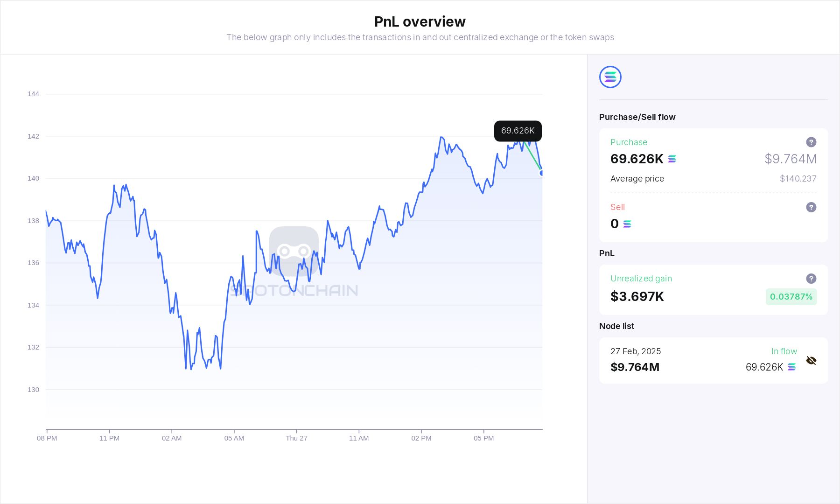Click the Solana logo at panel top
Screen dimensions: 840x504
(610, 77)
